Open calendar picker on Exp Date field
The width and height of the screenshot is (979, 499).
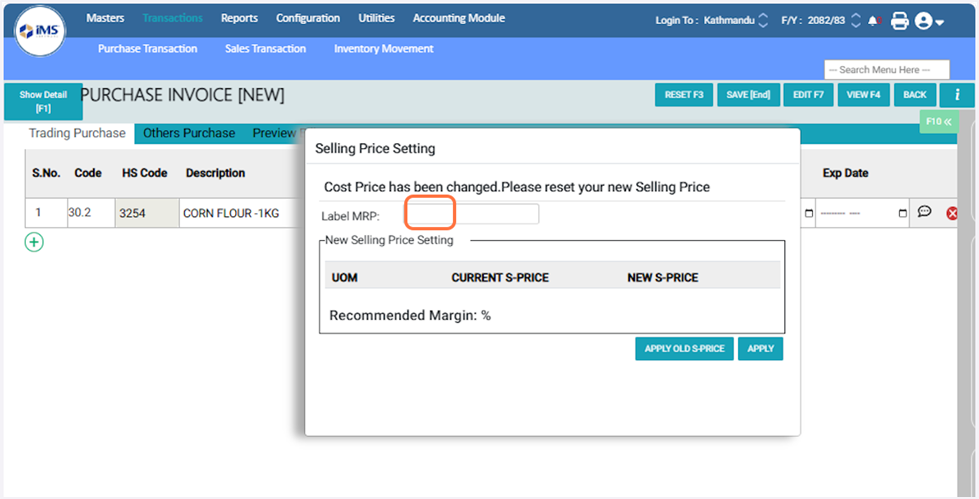tap(902, 213)
